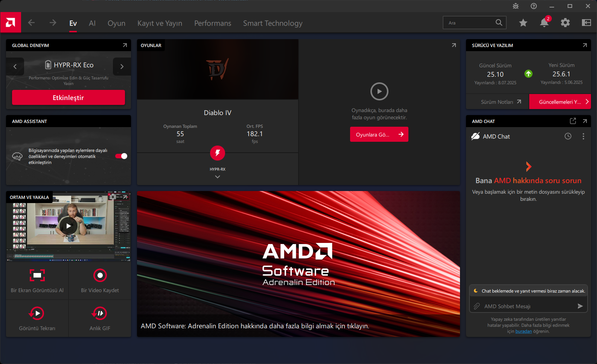Screen dimensions: 597x364
Task: Click the bug report icon
Action: (x=516, y=6)
